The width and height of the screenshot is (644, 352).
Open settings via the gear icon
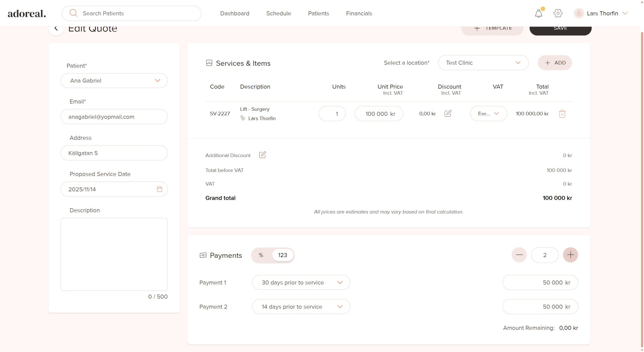pyautogui.click(x=558, y=13)
